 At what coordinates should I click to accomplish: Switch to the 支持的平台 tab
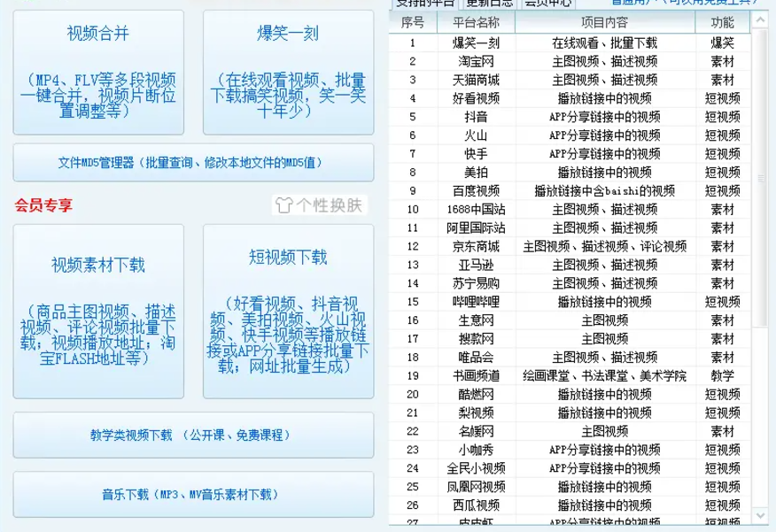(425, 4)
